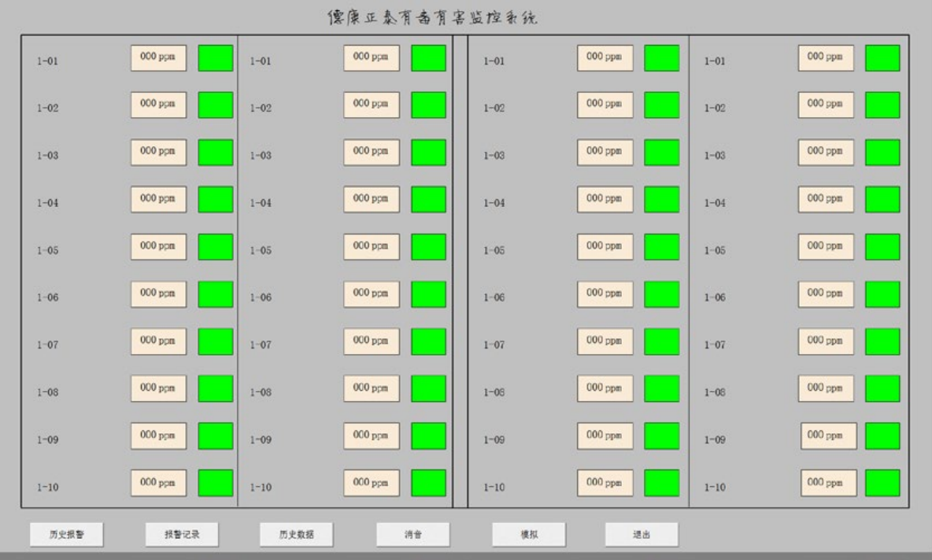Select ppm value for 1-06 in fourth column

click(826, 294)
